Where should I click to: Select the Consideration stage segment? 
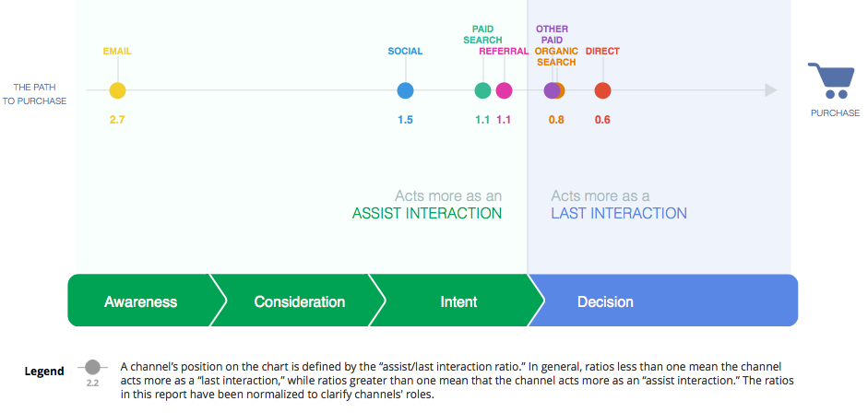(x=299, y=301)
